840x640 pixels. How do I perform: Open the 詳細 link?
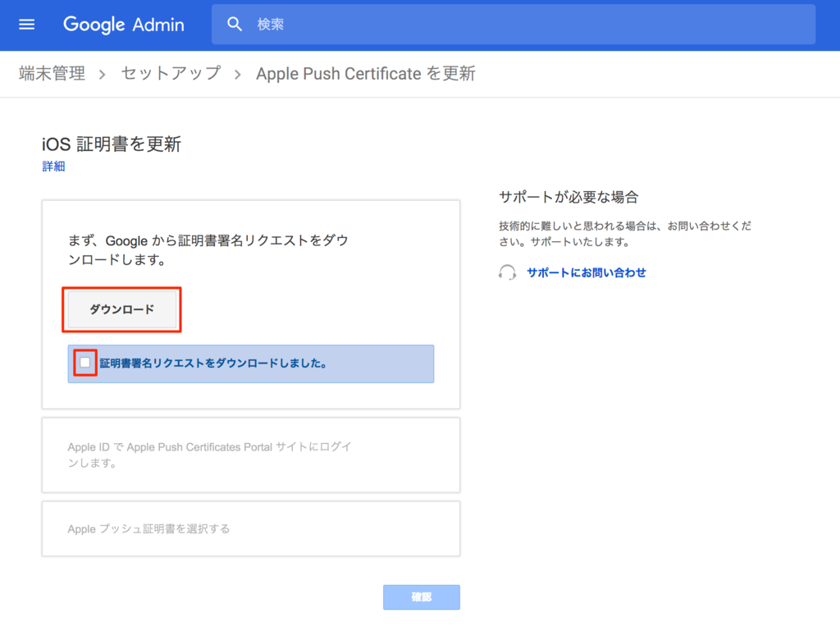click(53, 167)
